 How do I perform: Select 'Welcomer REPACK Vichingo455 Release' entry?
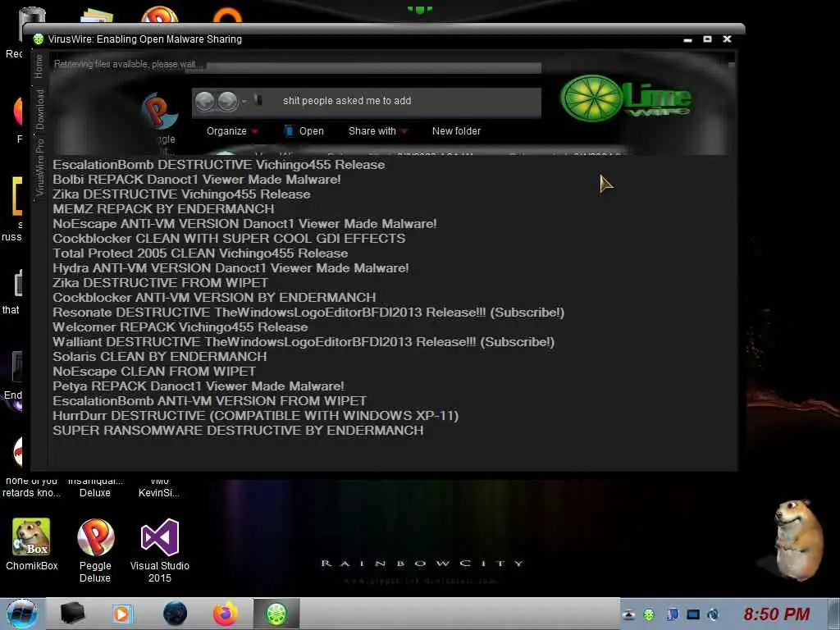180,326
